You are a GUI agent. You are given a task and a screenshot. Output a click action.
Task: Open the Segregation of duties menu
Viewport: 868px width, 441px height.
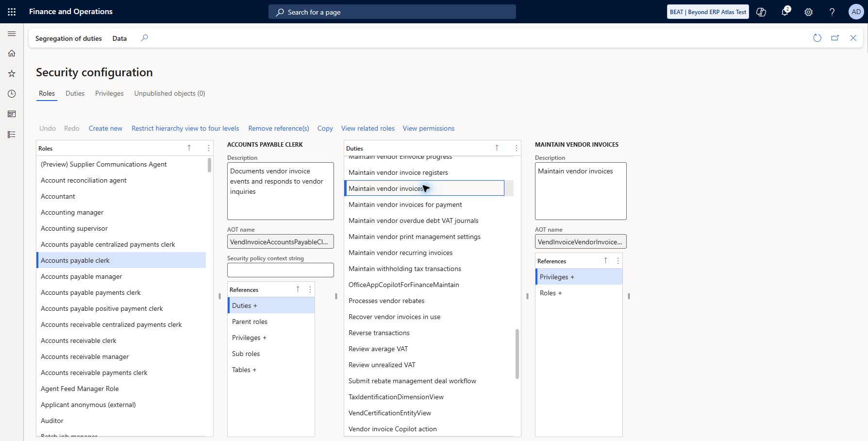pyautogui.click(x=68, y=38)
